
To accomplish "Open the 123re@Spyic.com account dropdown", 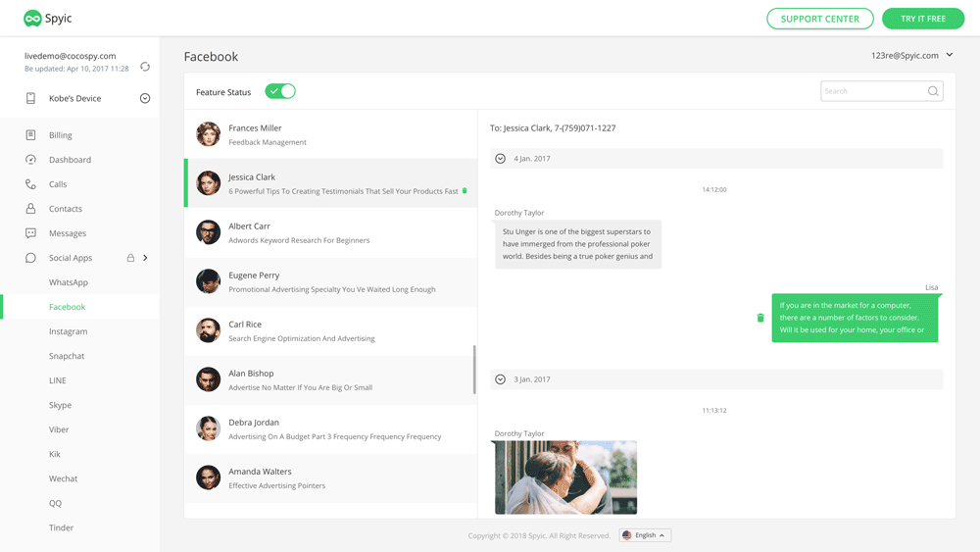I will point(950,56).
